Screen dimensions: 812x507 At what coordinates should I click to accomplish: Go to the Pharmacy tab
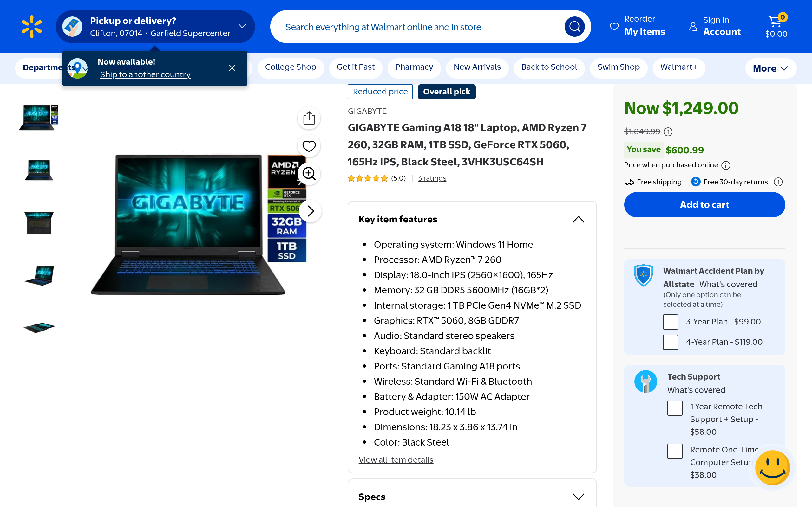pos(414,67)
